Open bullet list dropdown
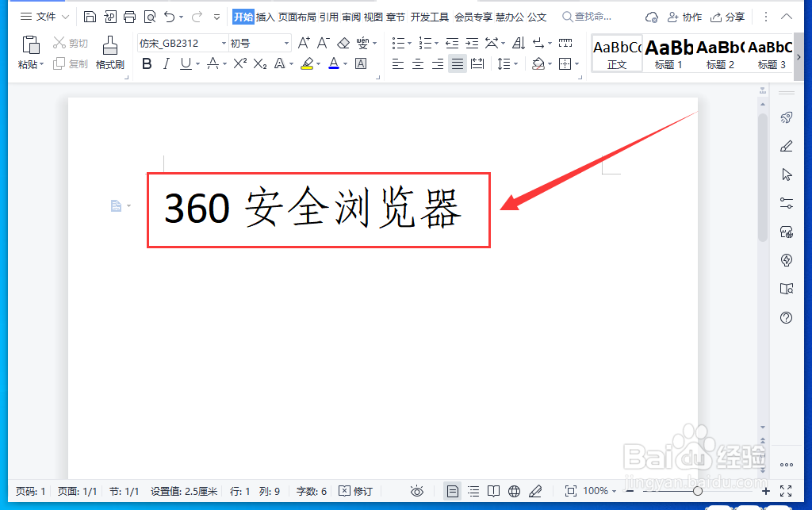The width and height of the screenshot is (812, 510). (409, 44)
